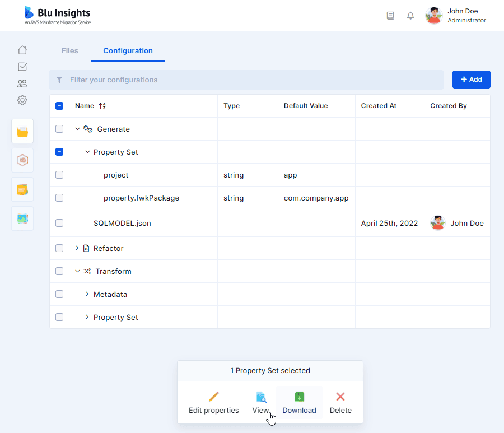Click the green Download icon

299,397
